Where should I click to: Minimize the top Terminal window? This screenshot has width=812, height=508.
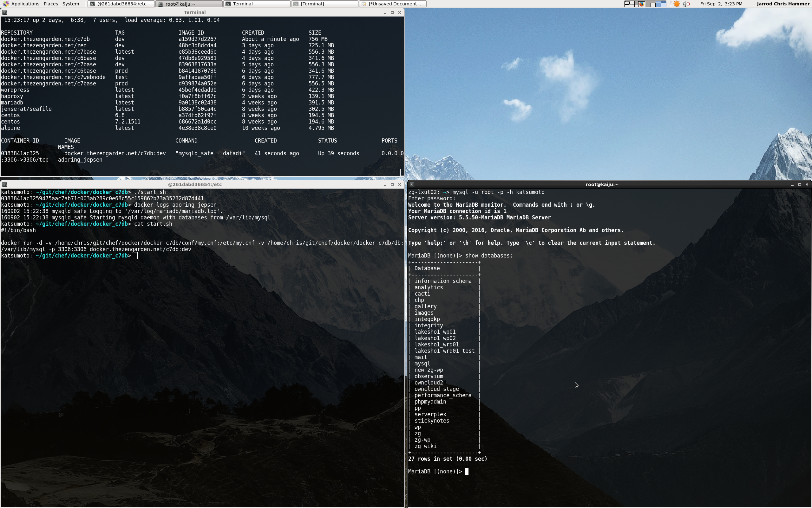tap(385, 12)
